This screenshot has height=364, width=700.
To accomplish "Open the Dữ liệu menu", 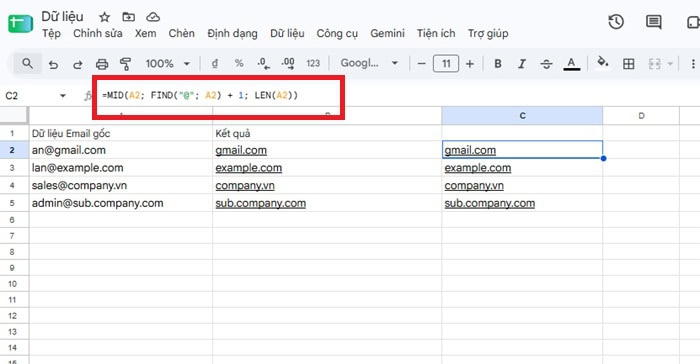I will (x=287, y=33).
